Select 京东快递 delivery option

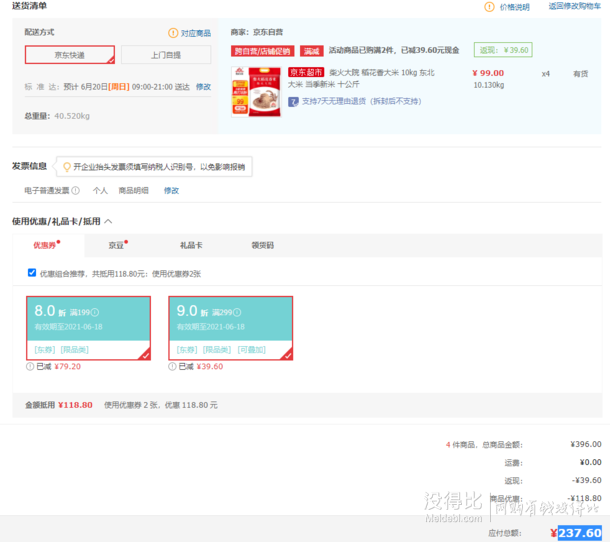70,54
